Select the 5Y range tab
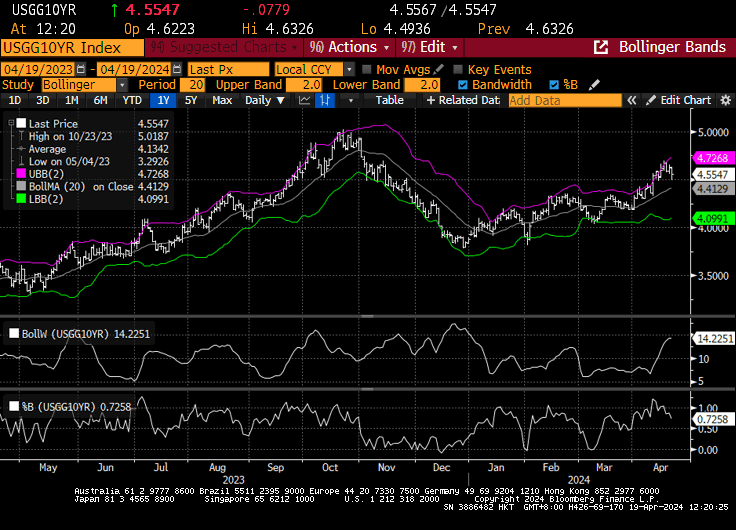Viewport: 736px width, 530px height. click(x=191, y=100)
